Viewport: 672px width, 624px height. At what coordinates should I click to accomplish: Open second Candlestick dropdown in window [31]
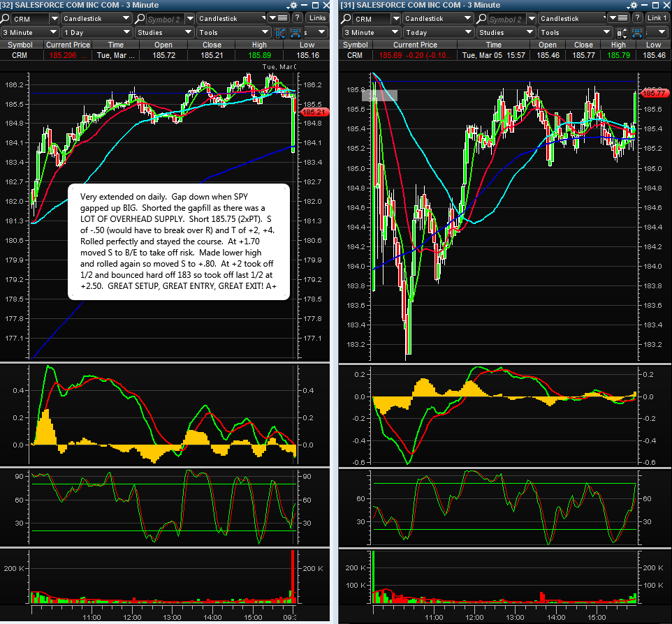tap(573, 18)
